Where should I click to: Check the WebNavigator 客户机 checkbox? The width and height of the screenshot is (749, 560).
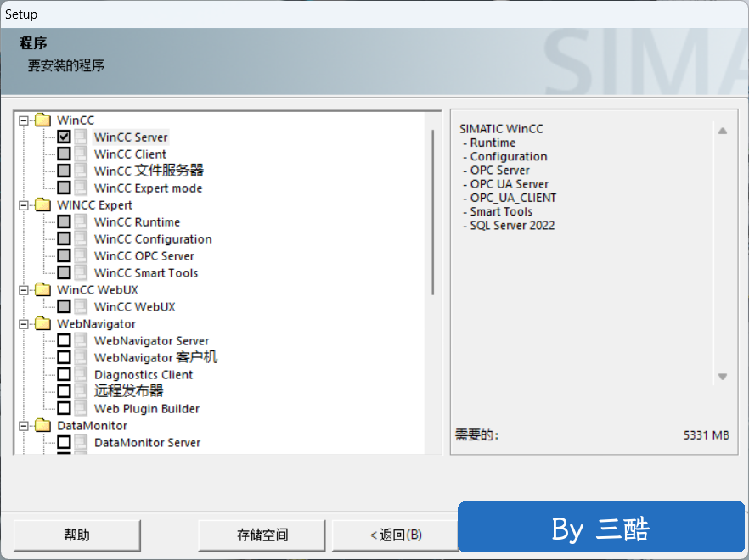pos(64,357)
